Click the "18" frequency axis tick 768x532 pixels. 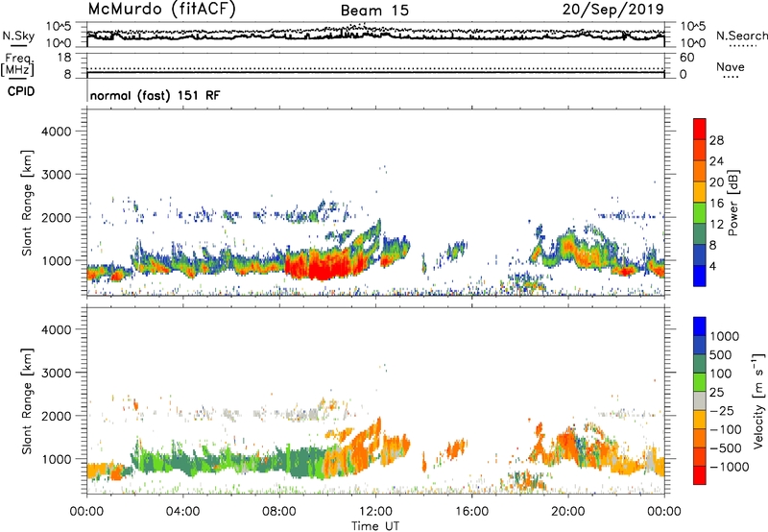(63, 58)
